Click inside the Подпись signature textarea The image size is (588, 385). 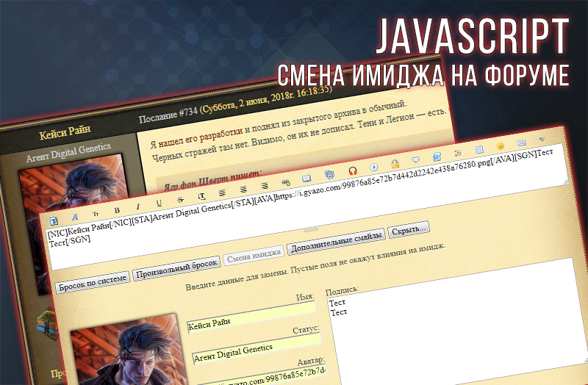[x=448, y=323]
